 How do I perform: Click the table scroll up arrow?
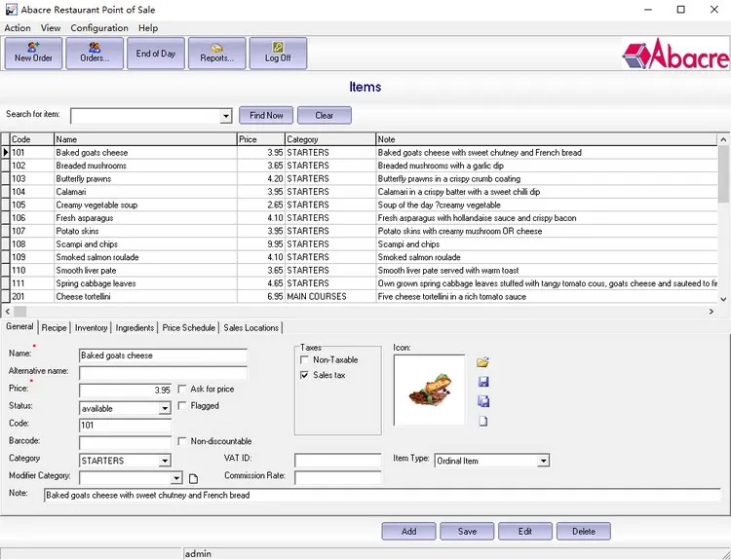pos(723,139)
